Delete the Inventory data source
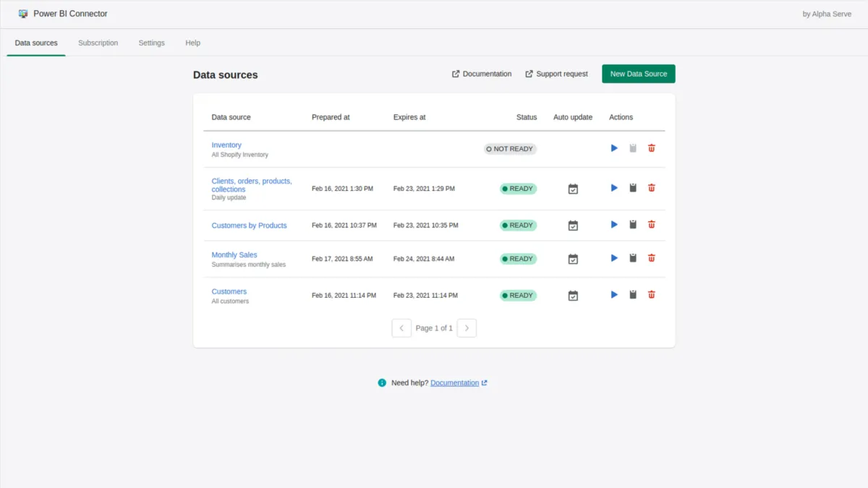 [x=651, y=148]
